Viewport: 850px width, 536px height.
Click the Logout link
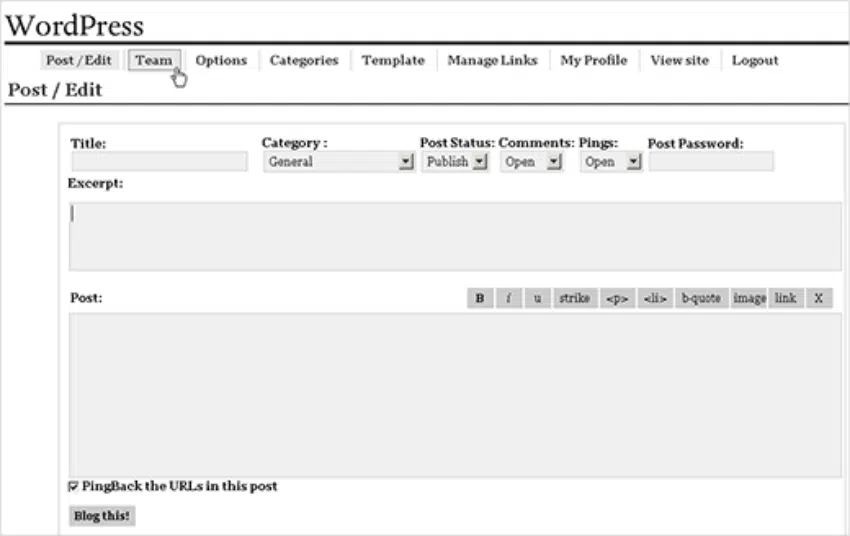755,60
